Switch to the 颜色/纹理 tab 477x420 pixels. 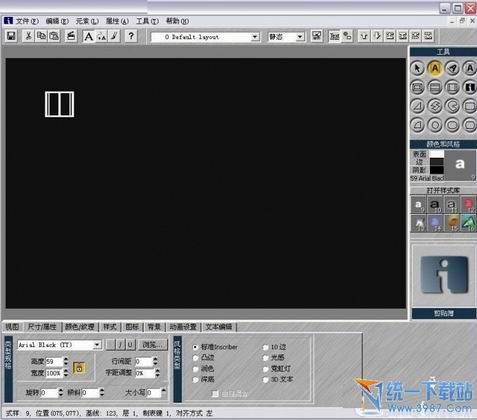[80, 327]
